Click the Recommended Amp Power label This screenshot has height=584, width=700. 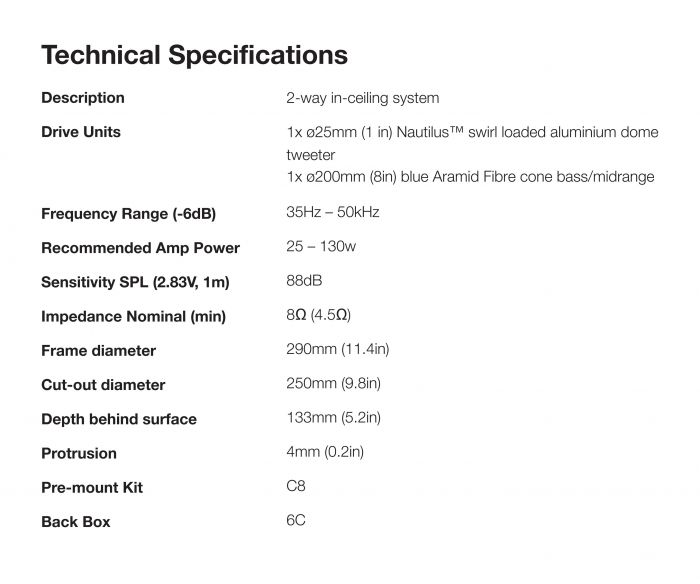coord(140,248)
